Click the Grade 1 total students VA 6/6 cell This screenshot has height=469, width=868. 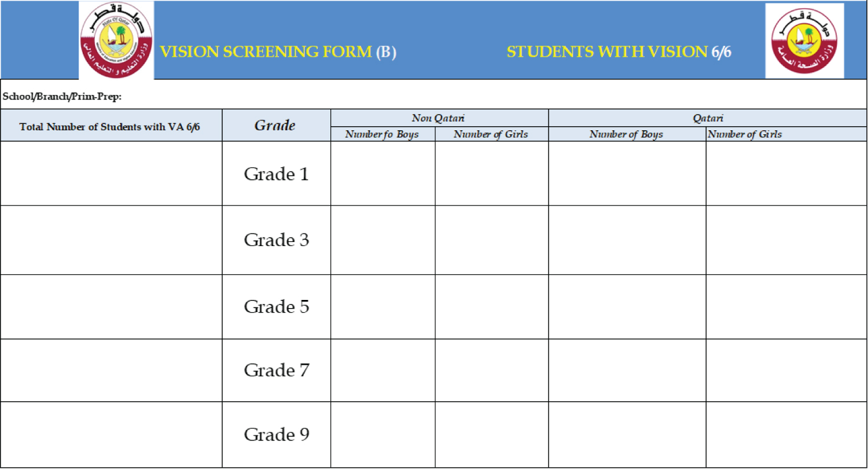coord(111,174)
